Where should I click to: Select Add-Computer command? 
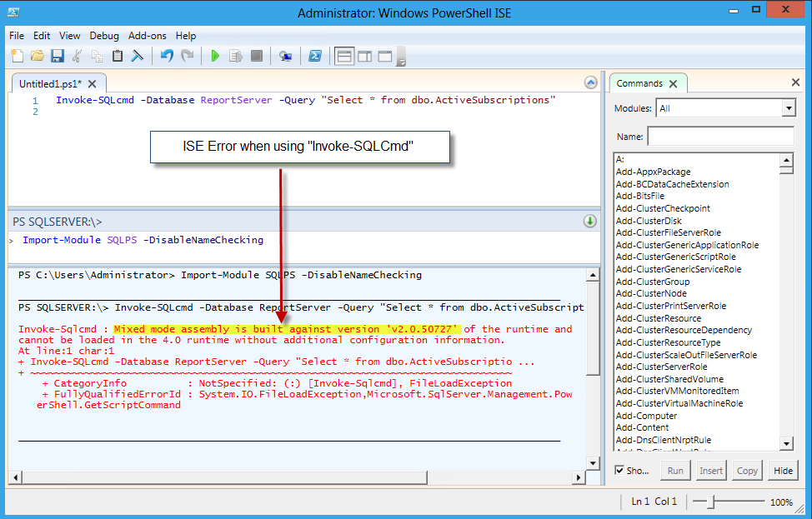point(646,416)
